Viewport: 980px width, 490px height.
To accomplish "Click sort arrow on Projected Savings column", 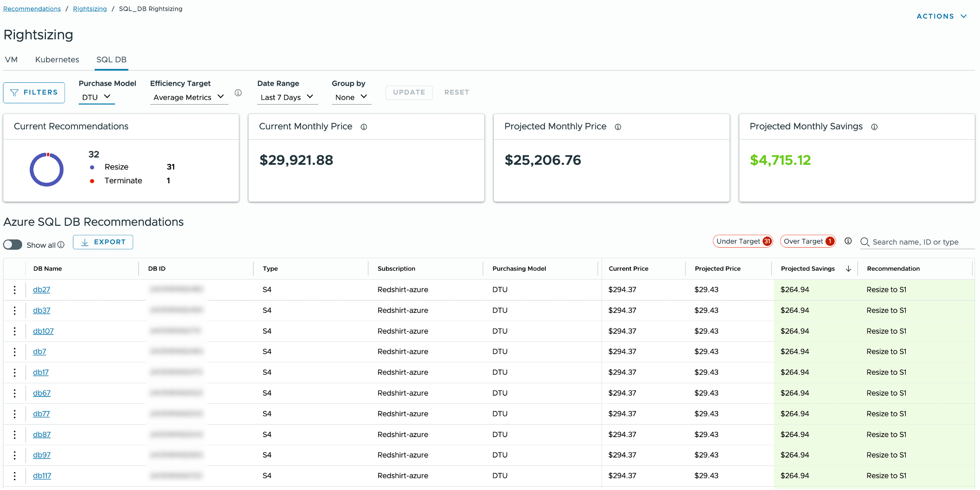I will 848,268.
